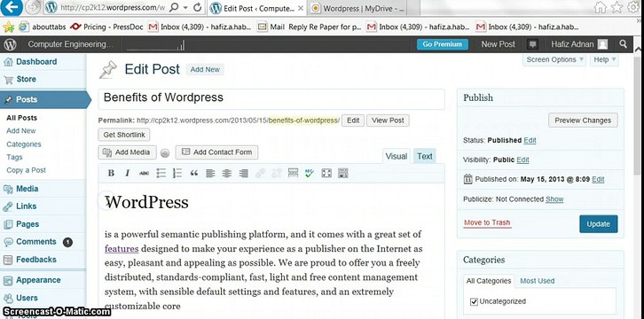
Task: Edit the Visibility setting link
Action: 522,159
